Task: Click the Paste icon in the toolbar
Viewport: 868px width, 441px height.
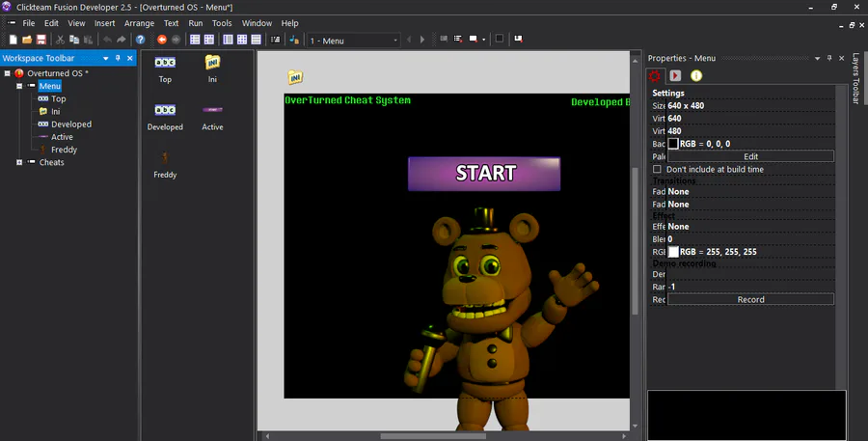Action: tap(88, 40)
